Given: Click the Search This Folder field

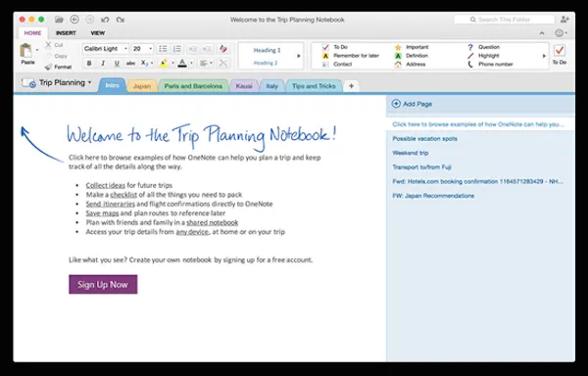Looking at the screenshot, I should point(504,20).
